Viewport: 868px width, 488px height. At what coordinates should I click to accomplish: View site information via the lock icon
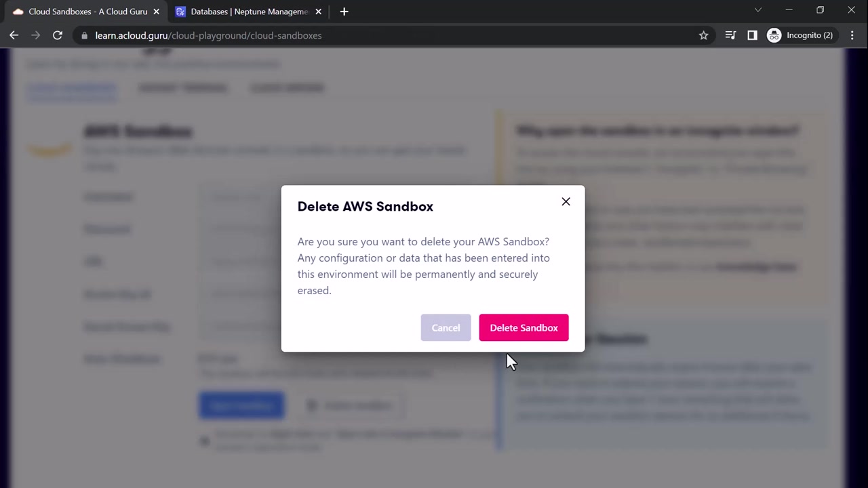pos(84,35)
